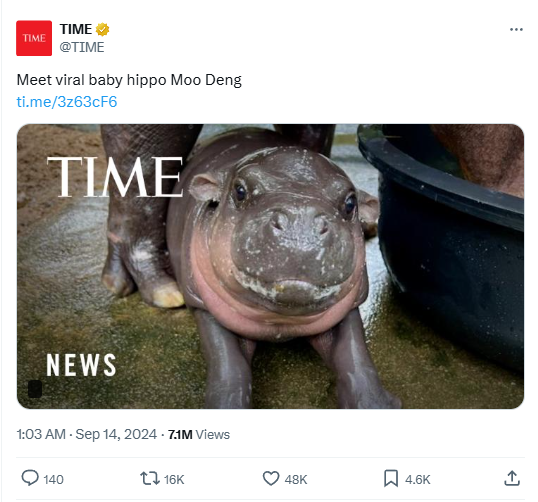
Task: Like the tweet with the heart icon
Action: coord(271,478)
